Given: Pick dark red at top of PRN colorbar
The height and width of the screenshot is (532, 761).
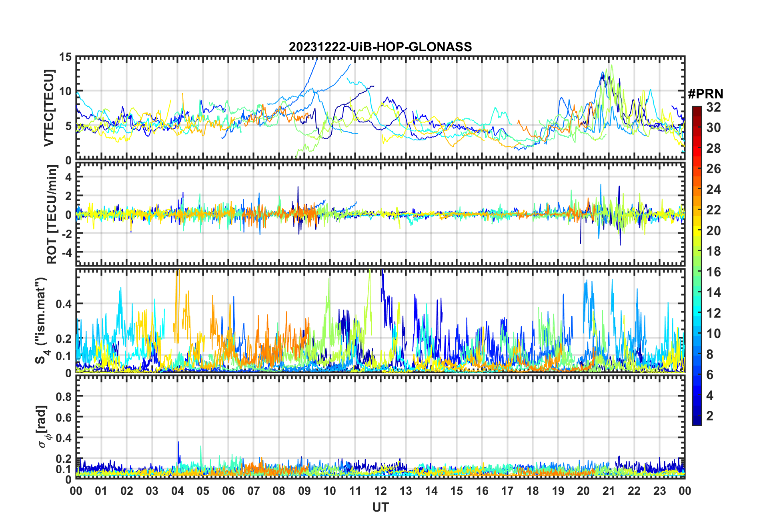Looking at the screenshot, I should tap(697, 109).
